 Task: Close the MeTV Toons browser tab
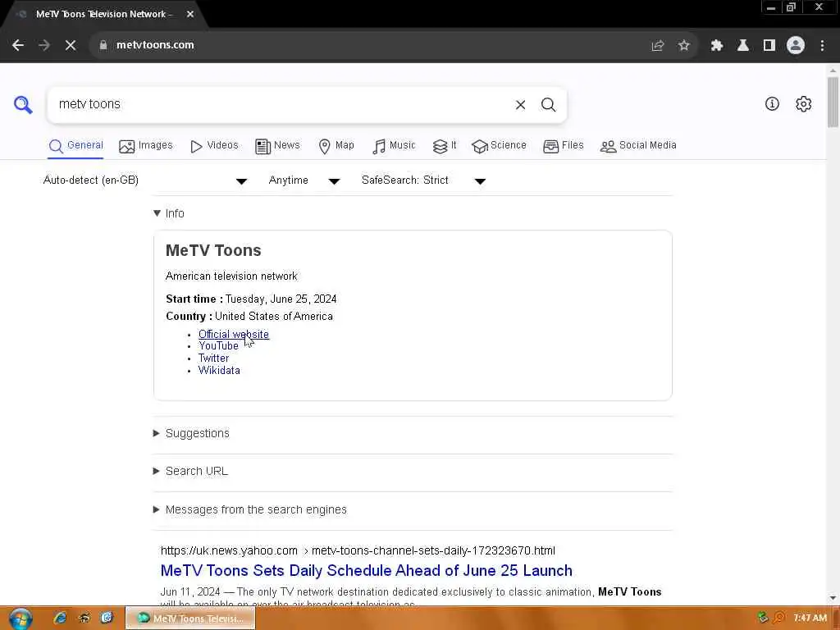pyautogui.click(x=190, y=15)
